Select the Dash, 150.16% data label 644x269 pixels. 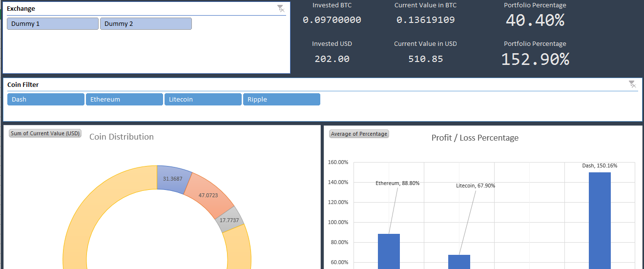tap(600, 166)
